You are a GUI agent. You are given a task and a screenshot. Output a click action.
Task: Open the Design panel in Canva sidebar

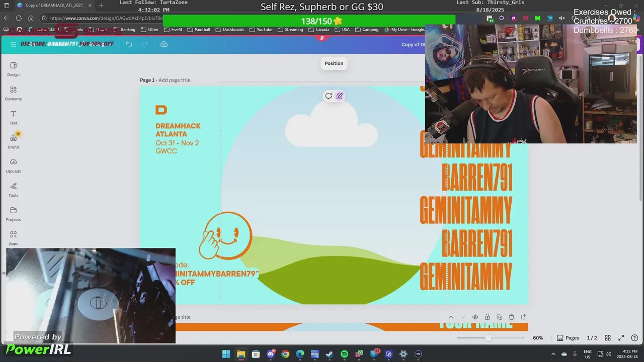pyautogui.click(x=14, y=69)
